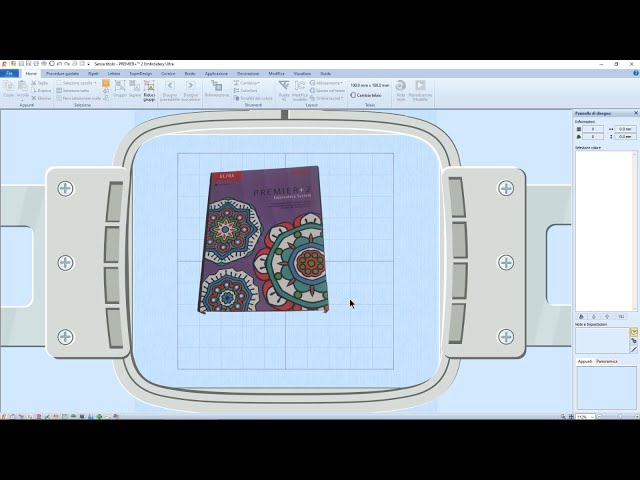Click Non selezionare nulla
Image resolution: width=640 pixels, height=480 pixels.
tap(78, 98)
